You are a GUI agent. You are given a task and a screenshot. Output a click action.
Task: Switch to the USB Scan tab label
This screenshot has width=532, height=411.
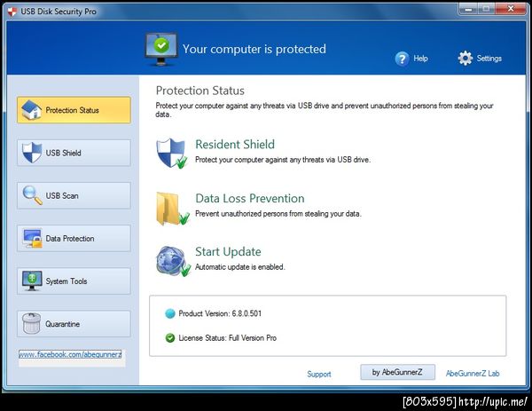62,195
